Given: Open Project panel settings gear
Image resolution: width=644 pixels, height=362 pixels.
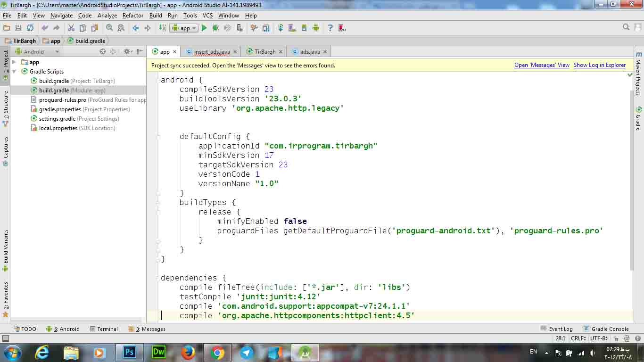Looking at the screenshot, I should point(127,52).
